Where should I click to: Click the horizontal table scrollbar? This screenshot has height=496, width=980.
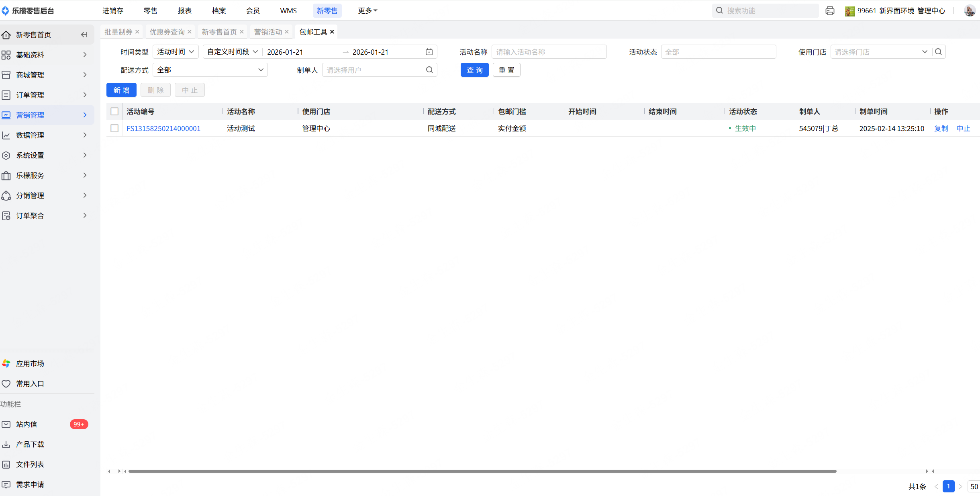click(x=482, y=471)
